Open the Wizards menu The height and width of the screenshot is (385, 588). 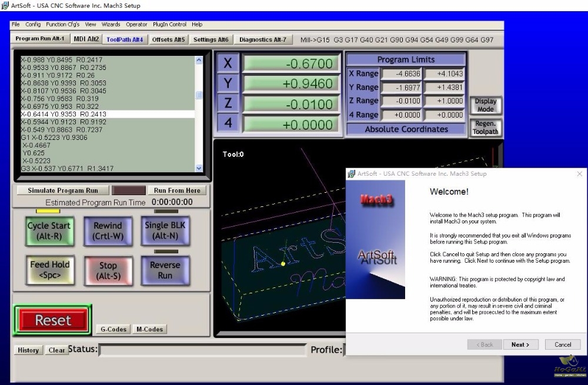click(x=111, y=24)
